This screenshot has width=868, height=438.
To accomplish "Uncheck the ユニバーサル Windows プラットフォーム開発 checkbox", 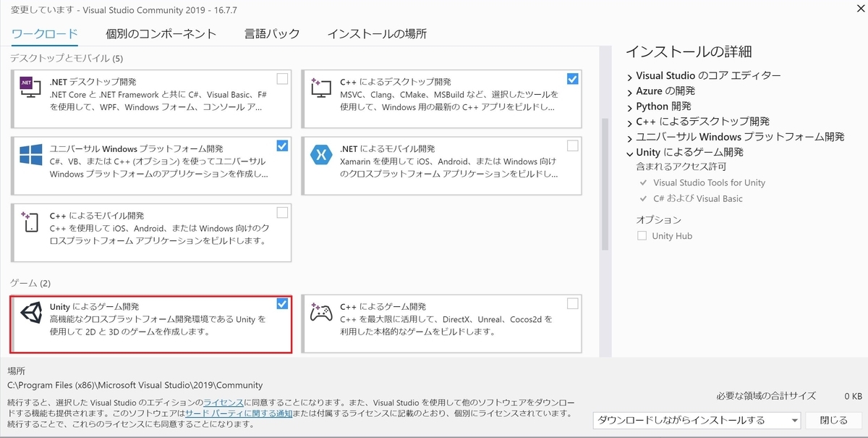I will point(282,146).
